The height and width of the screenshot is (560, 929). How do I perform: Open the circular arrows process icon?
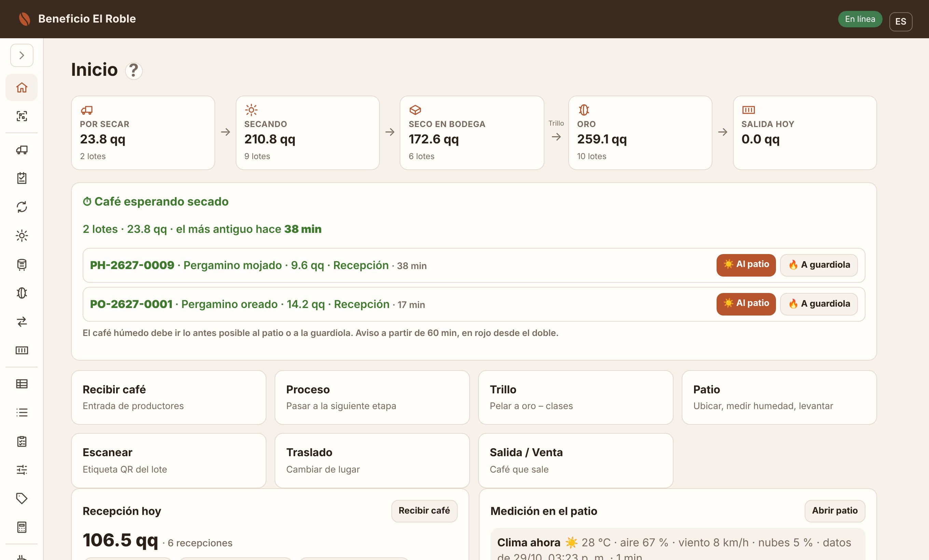click(22, 207)
